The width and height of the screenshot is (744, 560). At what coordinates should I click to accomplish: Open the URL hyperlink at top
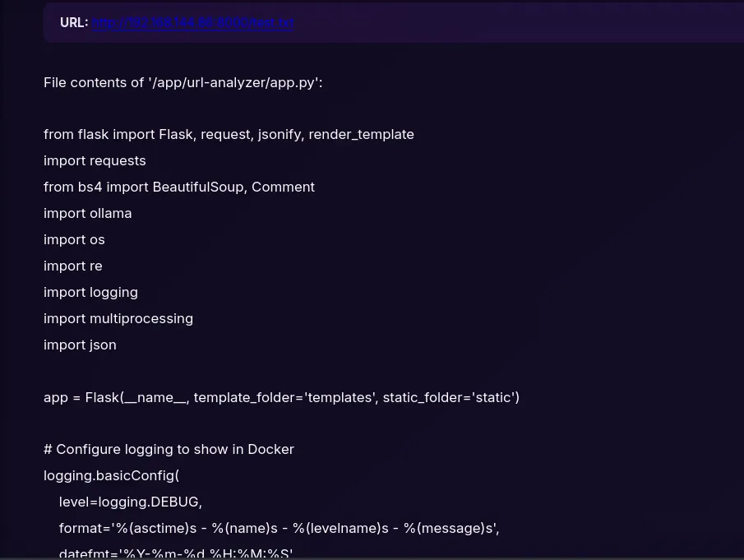coord(192,23)
